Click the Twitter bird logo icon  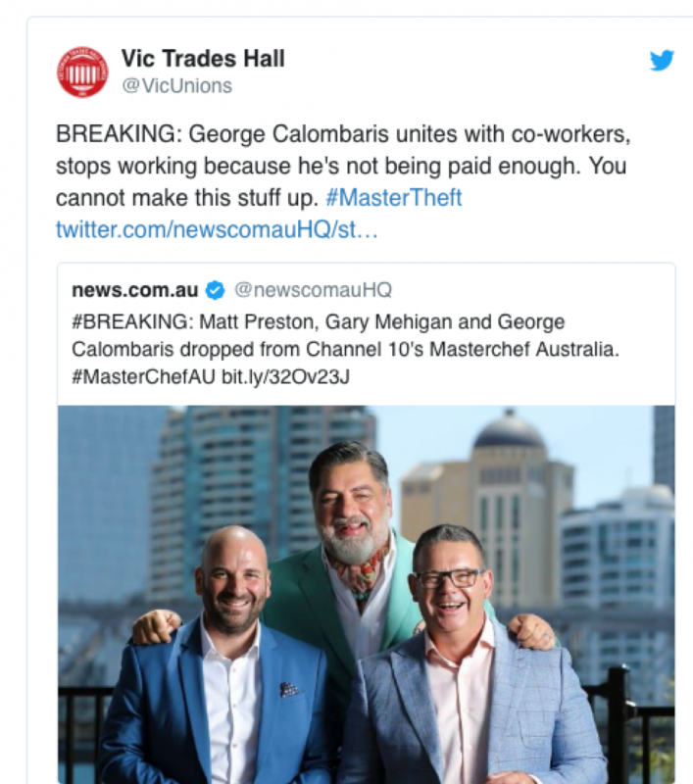coord(662,60)
